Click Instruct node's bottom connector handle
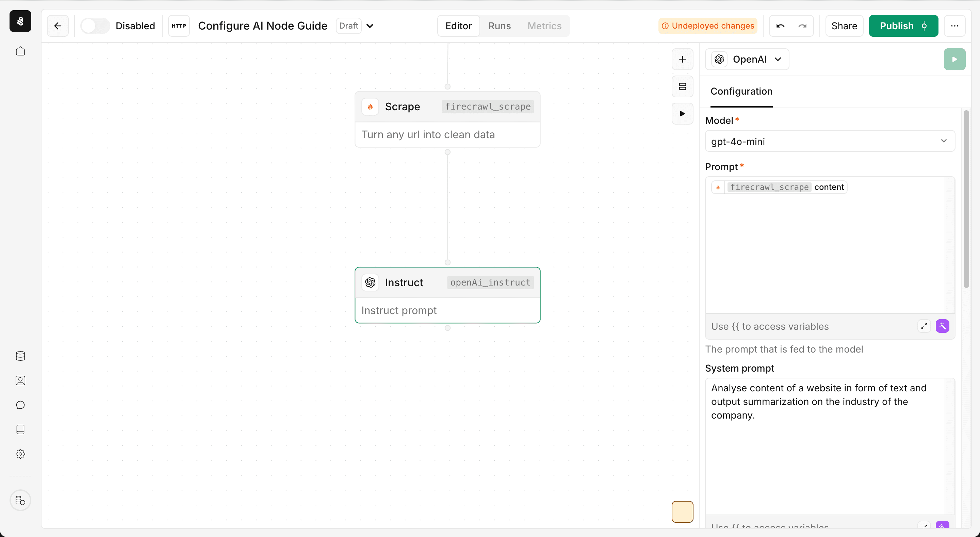Image resolution: width=980 pixels, height=537 pixels. (447, 328)
